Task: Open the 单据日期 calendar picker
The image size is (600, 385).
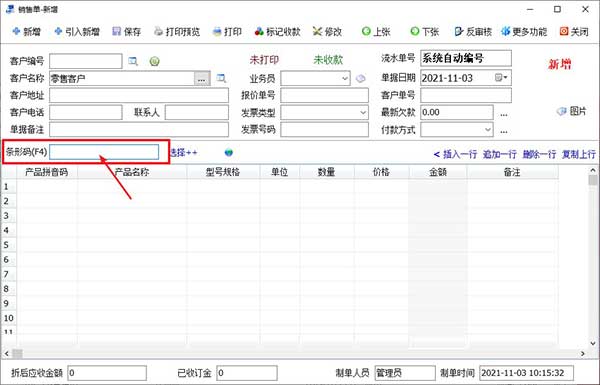Action: [501, 78]
